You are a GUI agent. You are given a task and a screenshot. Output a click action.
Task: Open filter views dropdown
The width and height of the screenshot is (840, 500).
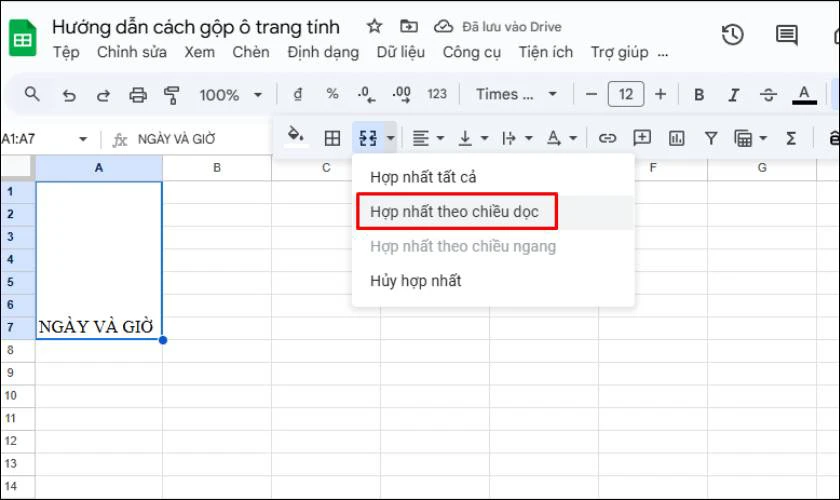coord(750,138)
